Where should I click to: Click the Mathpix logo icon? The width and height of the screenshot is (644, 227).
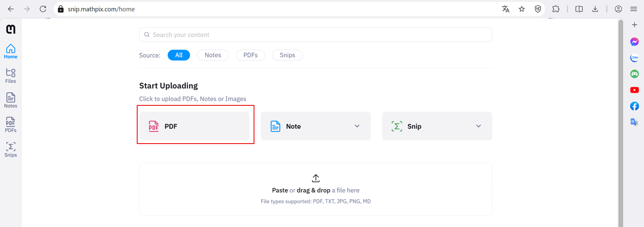[11, 29]
